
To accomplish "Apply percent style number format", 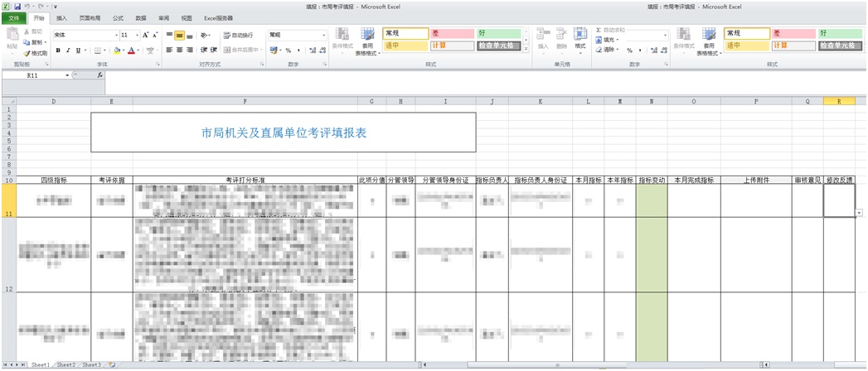I will [x=288, y=51].
